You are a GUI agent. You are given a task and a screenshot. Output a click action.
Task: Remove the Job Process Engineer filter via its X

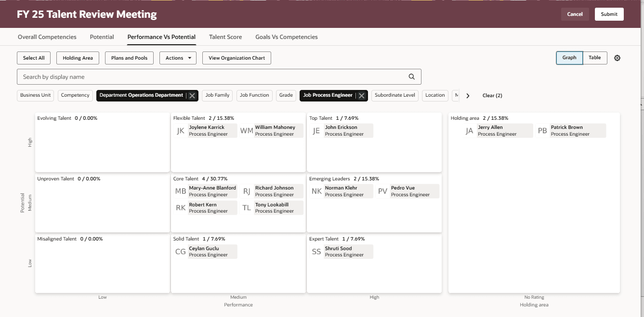[362, 95]
